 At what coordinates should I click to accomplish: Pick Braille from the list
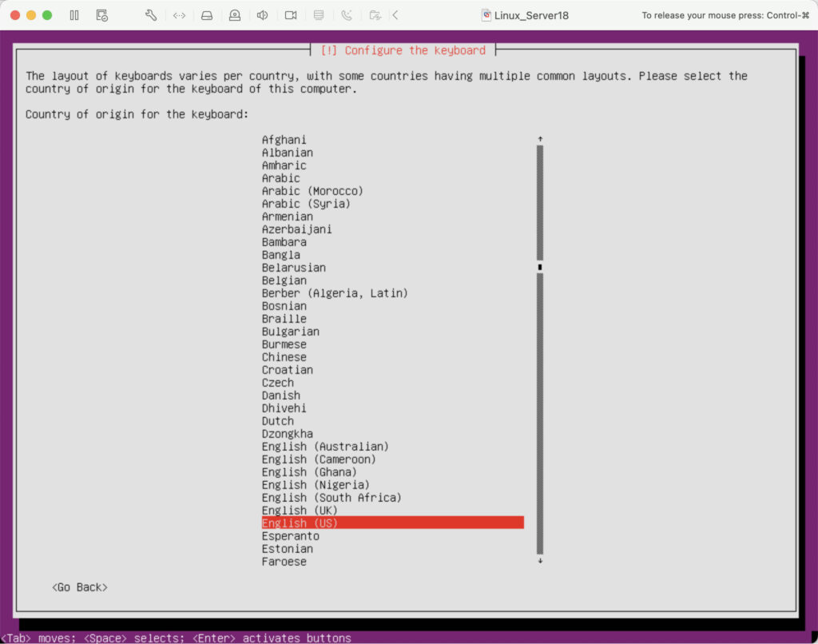click(x=392, y=319)
